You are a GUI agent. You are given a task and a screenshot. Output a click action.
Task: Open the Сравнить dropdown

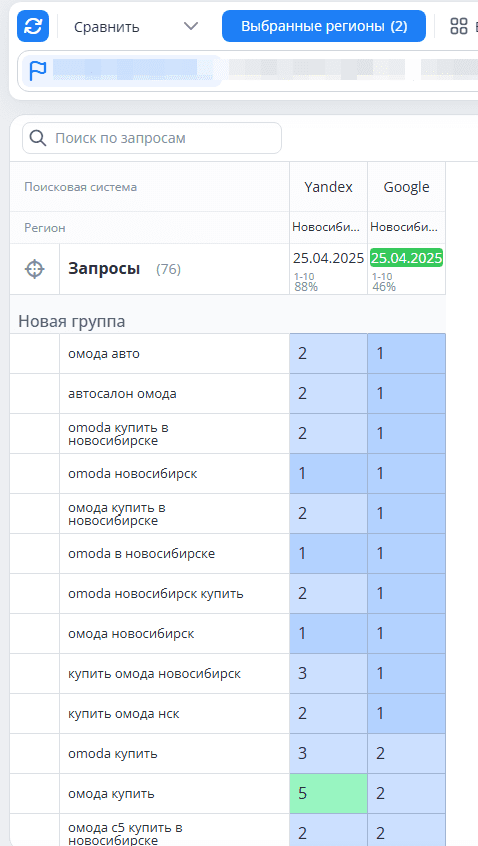tap(136, 26)
